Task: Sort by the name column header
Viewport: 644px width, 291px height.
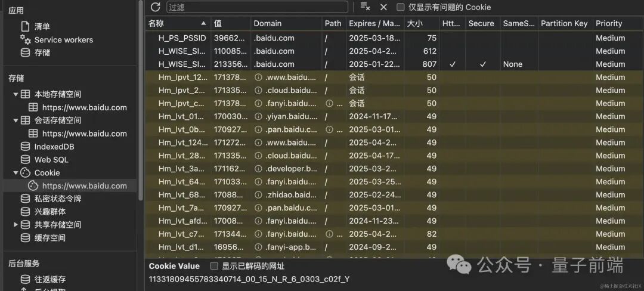Action: click(x=178, y=23)
